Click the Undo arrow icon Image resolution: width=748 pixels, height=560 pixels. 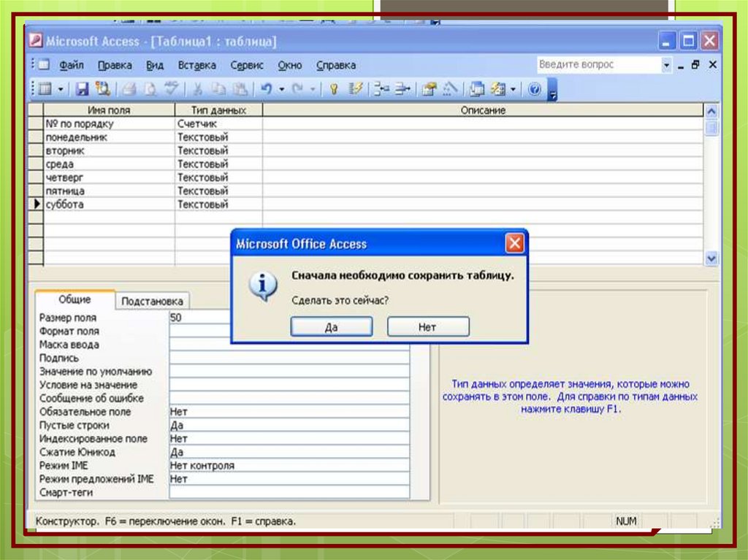[267, 89]
